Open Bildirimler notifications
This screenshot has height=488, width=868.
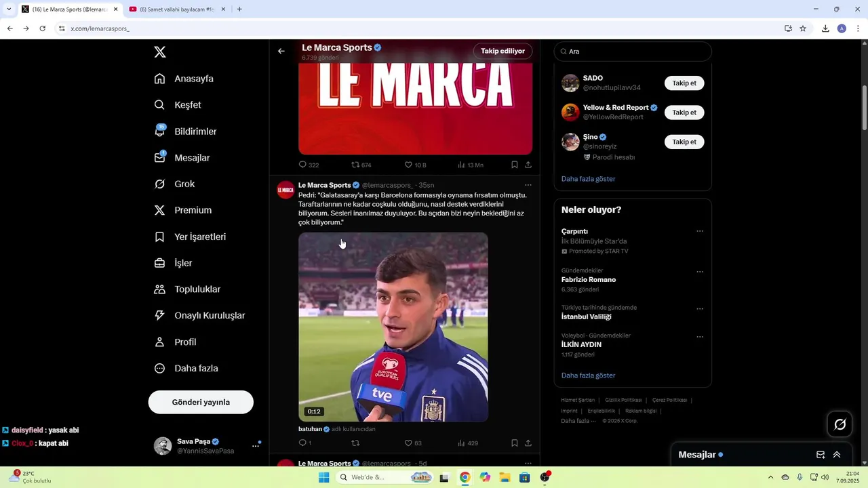[x=185, y=131]
